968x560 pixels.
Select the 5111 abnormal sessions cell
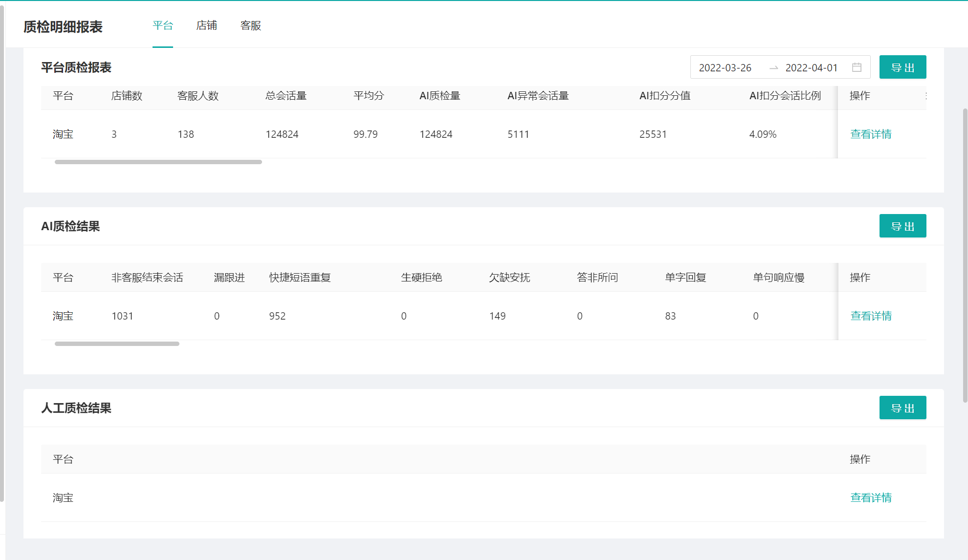tap(518, 134)
